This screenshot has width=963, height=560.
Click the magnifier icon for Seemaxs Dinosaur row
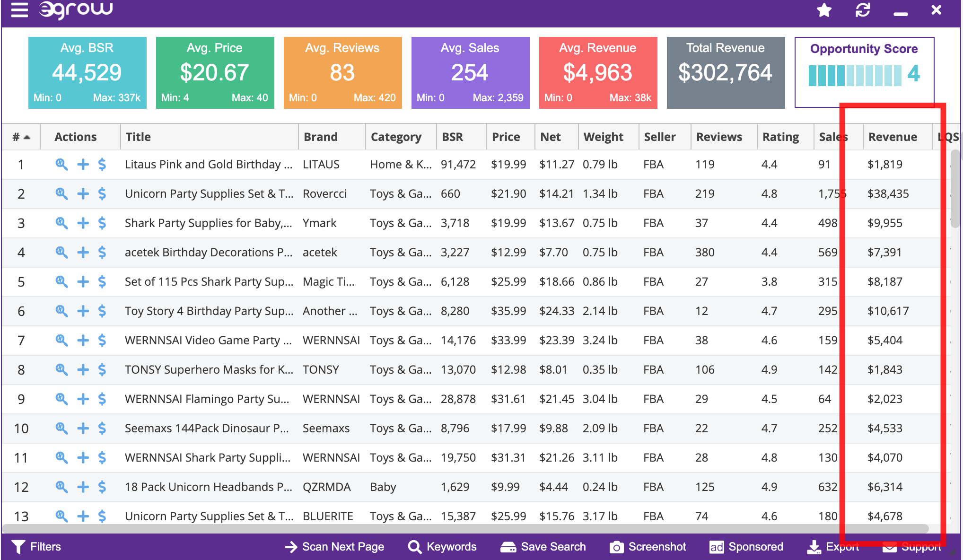pos(61,428)
